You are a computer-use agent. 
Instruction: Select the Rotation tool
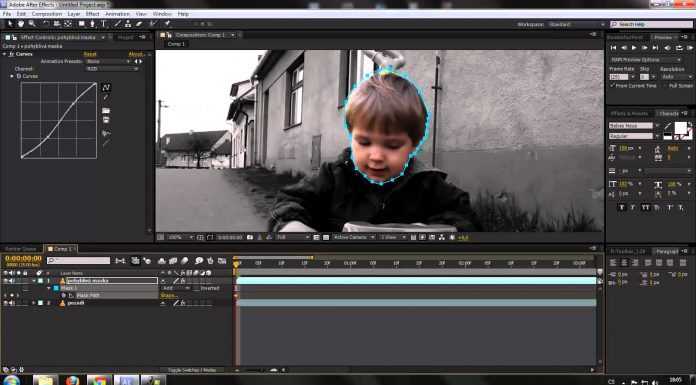(x=46, y=24)
